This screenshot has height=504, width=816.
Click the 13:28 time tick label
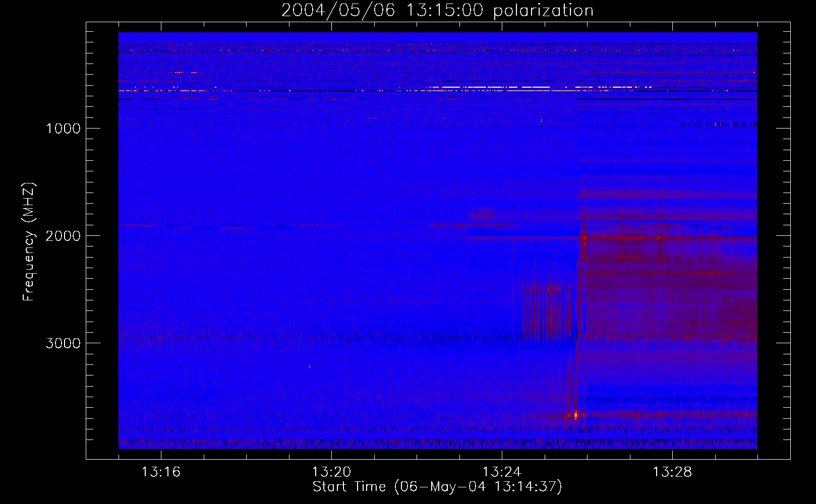(672, 472)
